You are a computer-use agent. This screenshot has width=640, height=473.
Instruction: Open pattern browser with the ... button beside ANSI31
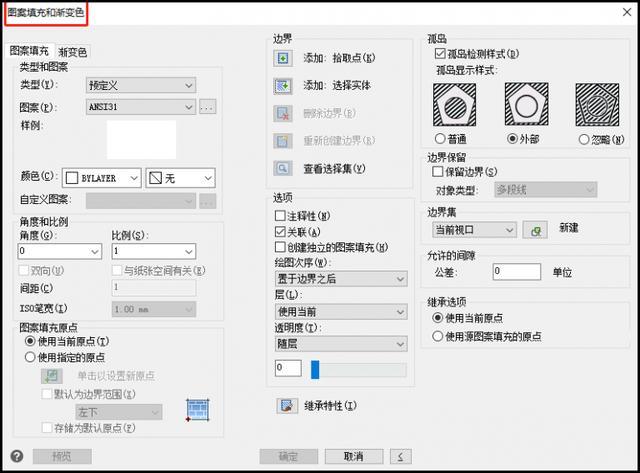(x=208, y=107)
